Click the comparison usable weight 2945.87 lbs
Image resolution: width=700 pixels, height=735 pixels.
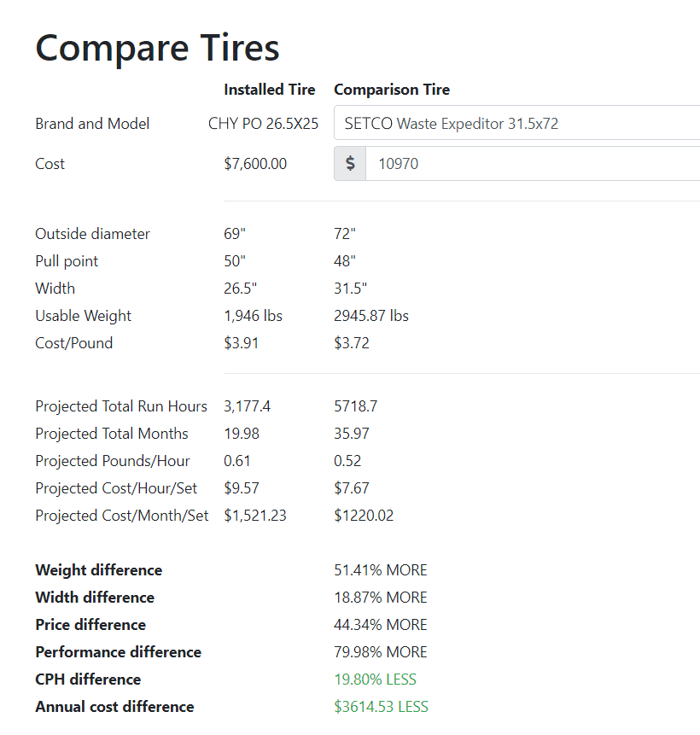(x=370, y=316)
